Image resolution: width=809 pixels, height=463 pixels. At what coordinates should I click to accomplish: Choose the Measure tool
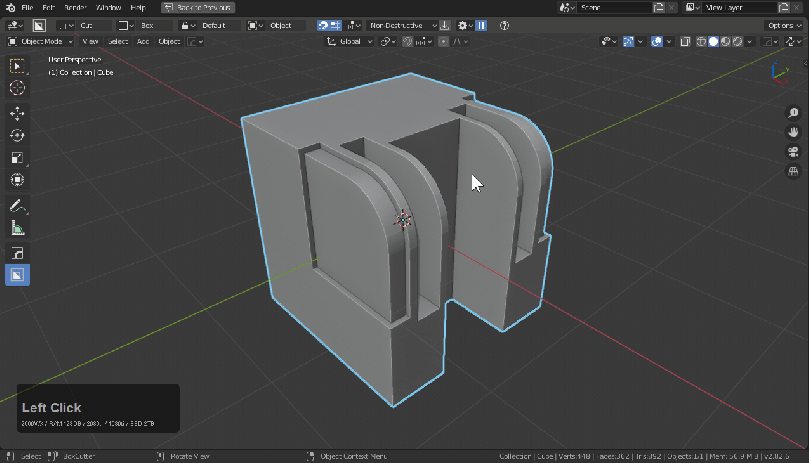coord(17,228)
